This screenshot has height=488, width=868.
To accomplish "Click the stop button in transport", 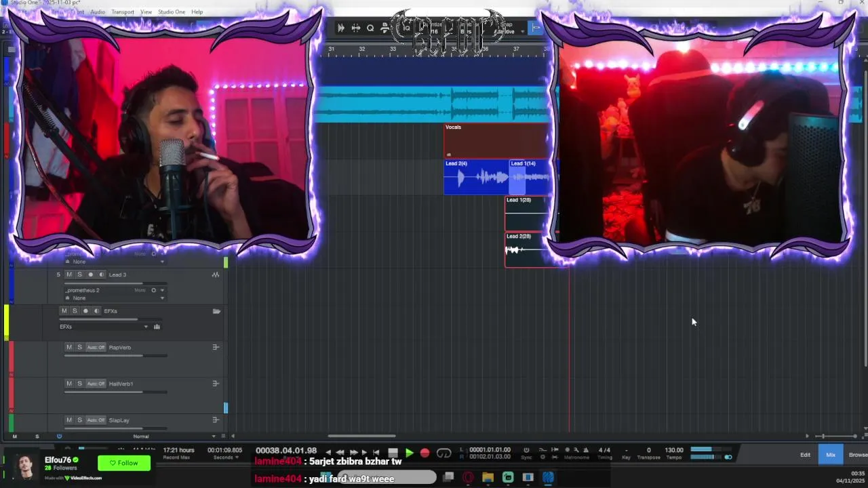I will point(393,453).
